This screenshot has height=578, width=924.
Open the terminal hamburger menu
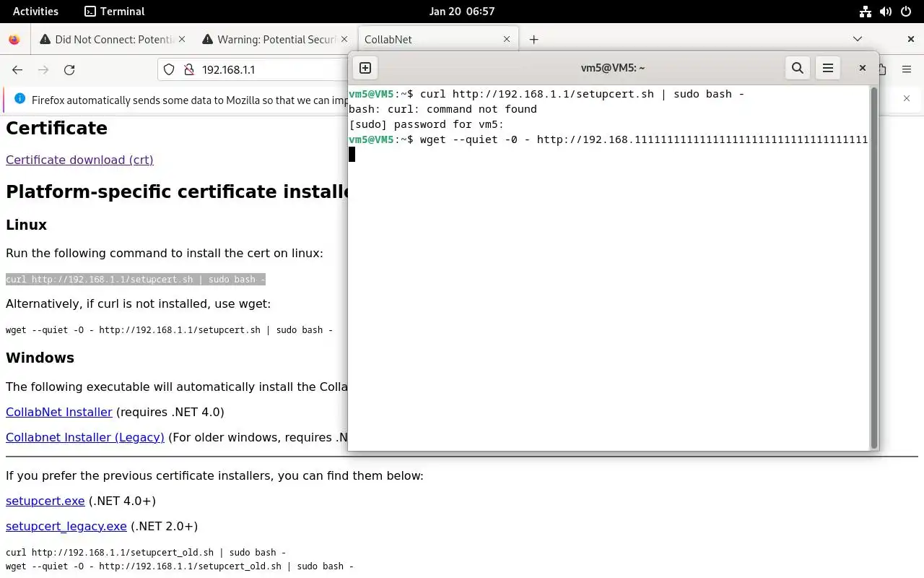(828, 68)
